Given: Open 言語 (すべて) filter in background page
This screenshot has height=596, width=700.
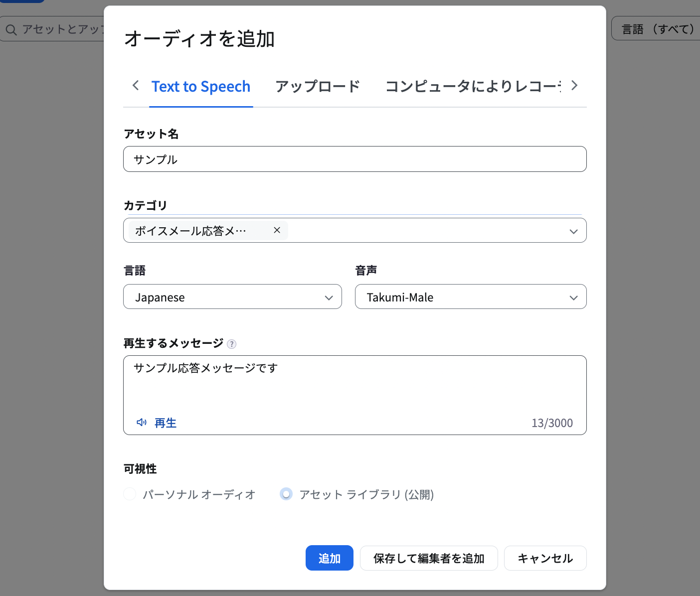Looking at the screenshot, I should tap(656, 29).
